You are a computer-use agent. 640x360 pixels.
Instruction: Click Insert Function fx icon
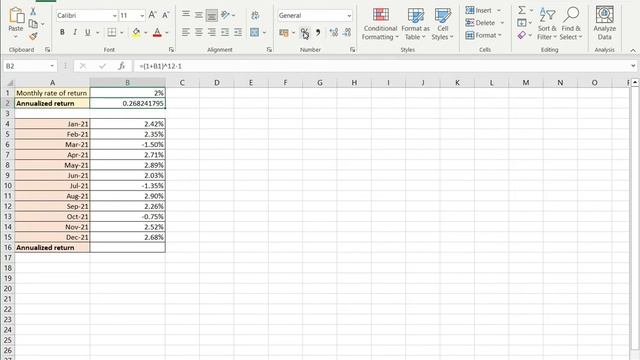coord(121,66)
